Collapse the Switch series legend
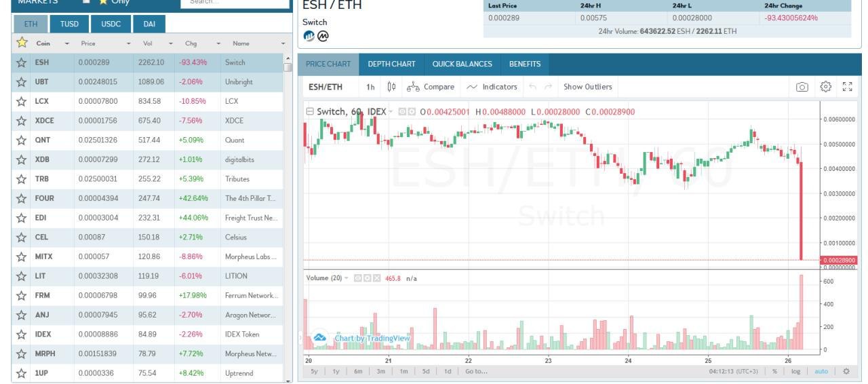Screen dimensions: 868x384 point(310,112)
